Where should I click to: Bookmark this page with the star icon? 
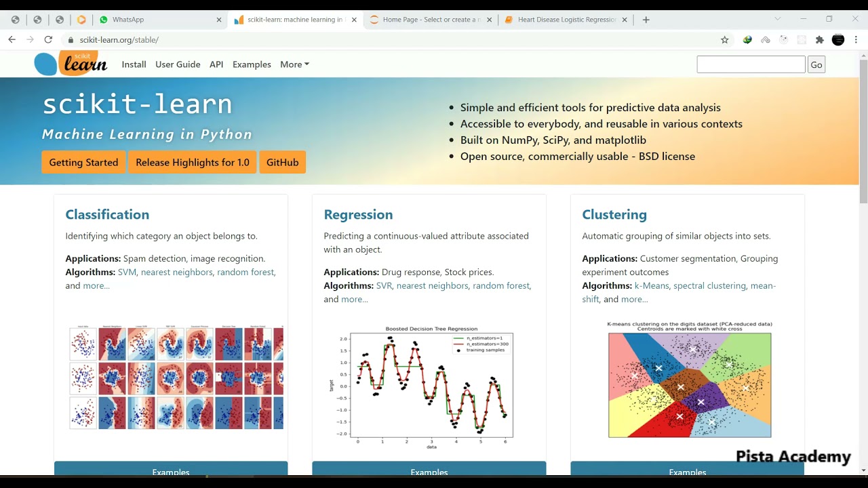click(x=724, y=40)
